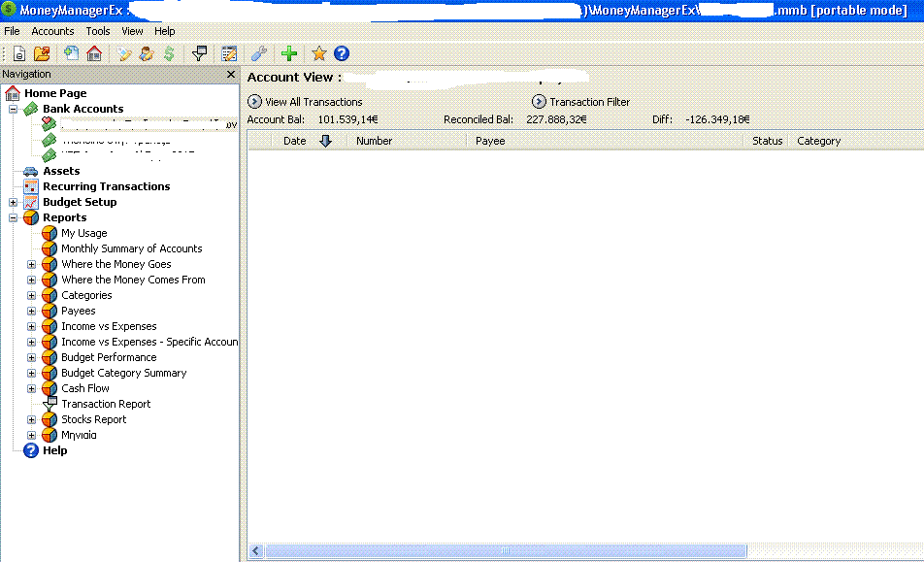Image resolution: width=924 pixels, height=562 pixels.
Task: Open Options via the wrench icon
Action: pos(259,53)
